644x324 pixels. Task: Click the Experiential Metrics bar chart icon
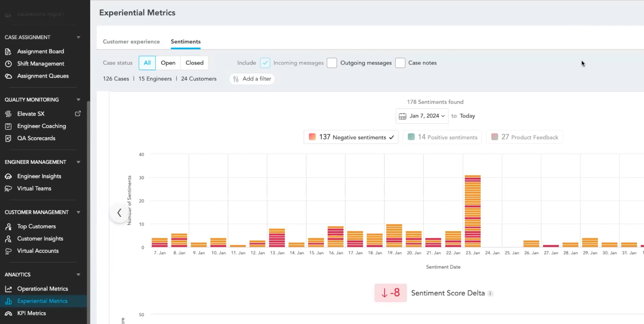click(8, 301)
